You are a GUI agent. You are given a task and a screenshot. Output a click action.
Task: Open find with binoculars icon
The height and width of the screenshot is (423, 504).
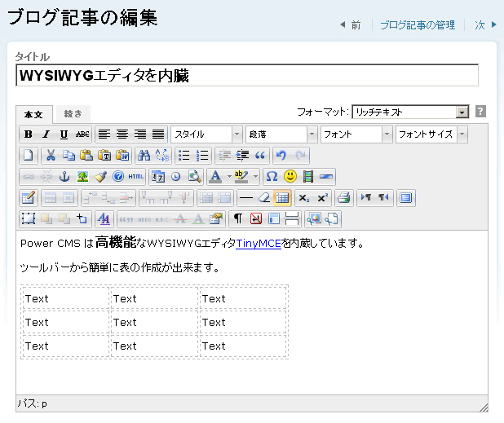(x=144, y=156)
